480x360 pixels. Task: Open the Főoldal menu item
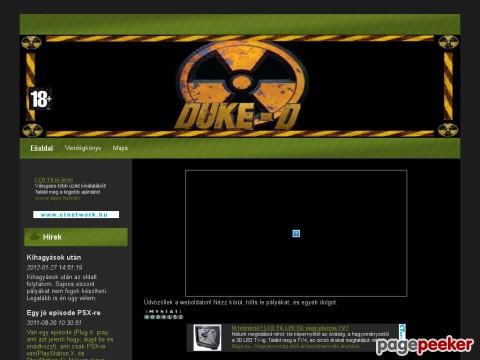pos(42,148)
